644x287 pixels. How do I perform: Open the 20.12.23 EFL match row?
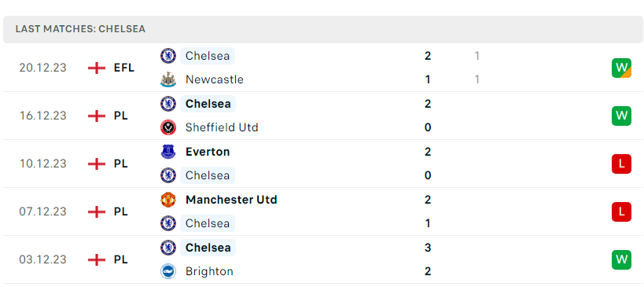click(322, 68)
